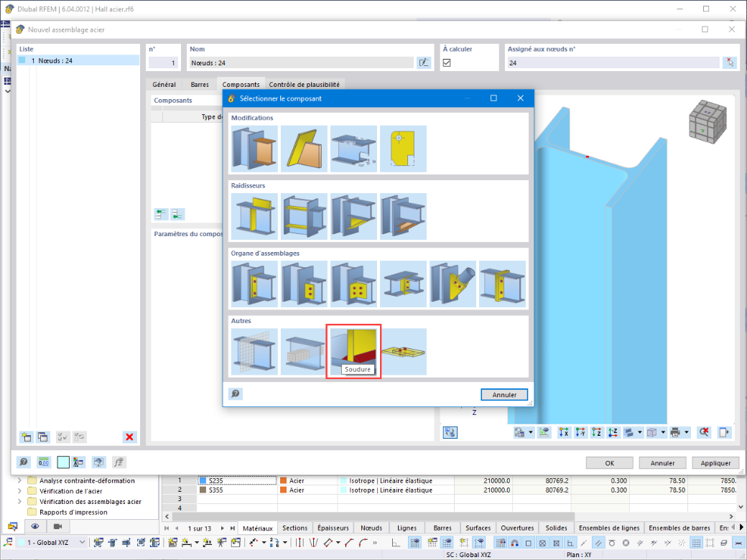View along -Y axis in preview toolbar
This screenshot has height=560, width=747.
coord(580,432)
